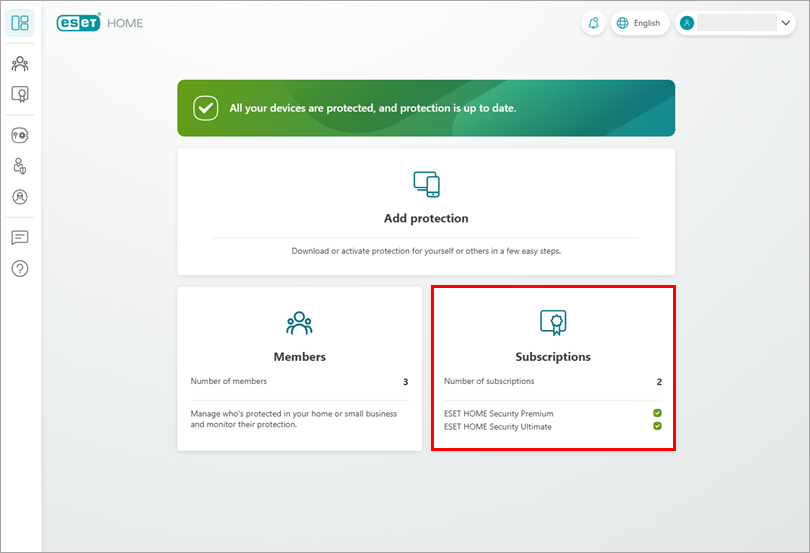Click the user avatar icon
Screen dimensions: 810x553
pos(687,23)
